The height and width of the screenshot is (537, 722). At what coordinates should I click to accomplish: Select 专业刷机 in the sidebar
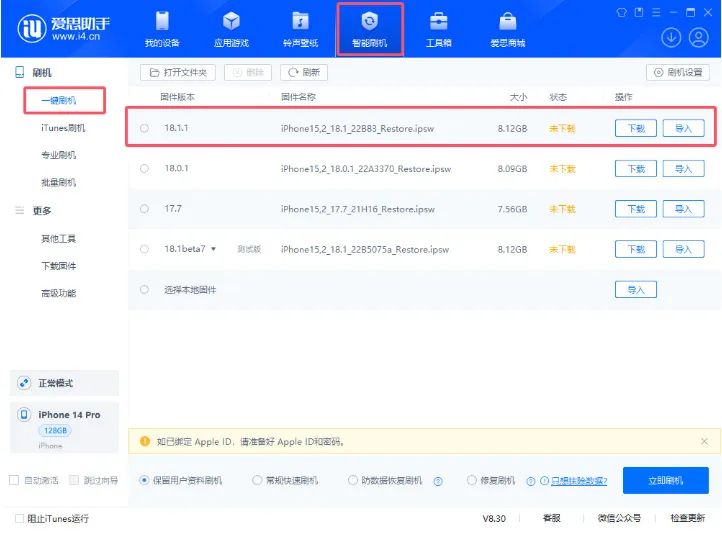click(x=58, y=155)
